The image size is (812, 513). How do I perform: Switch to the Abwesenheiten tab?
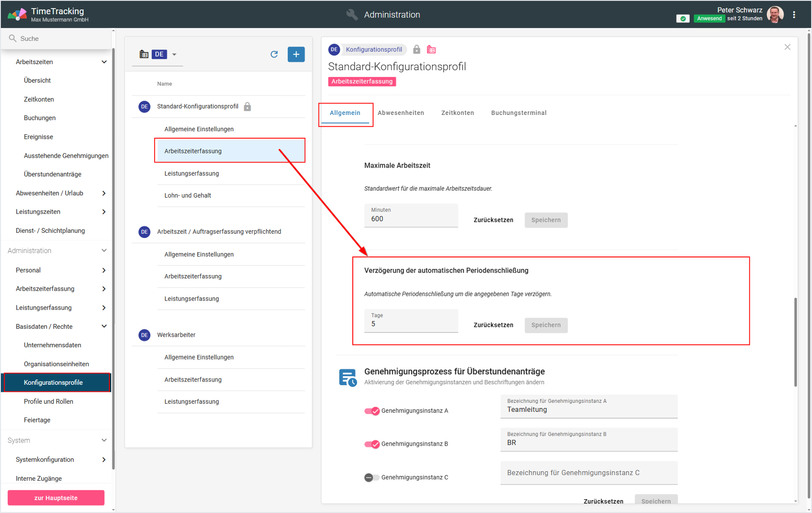(400, 113)
